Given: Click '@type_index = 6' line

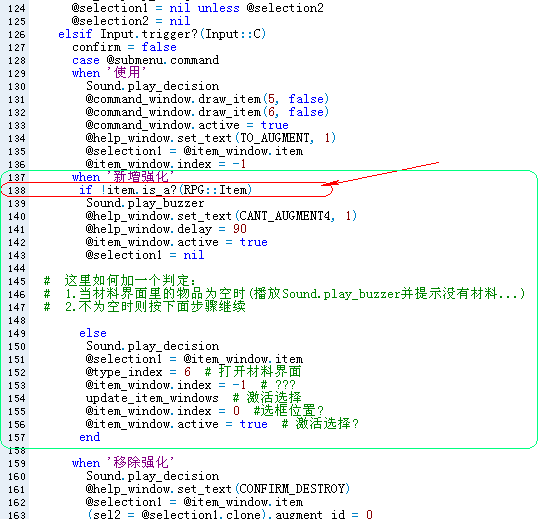Looking at the screenshot, I should (x=194, y=372).
